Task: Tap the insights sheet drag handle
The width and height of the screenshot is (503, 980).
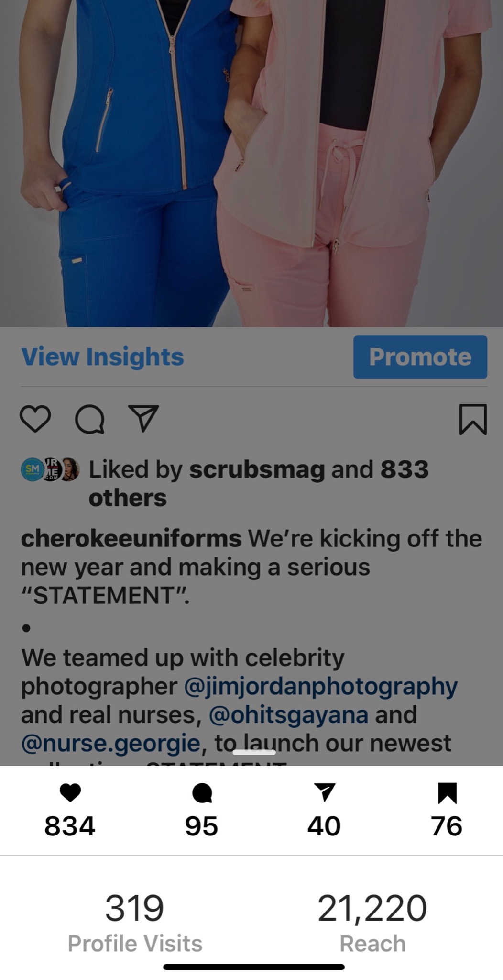Action: pyautogui.click(x=254, y=752)
